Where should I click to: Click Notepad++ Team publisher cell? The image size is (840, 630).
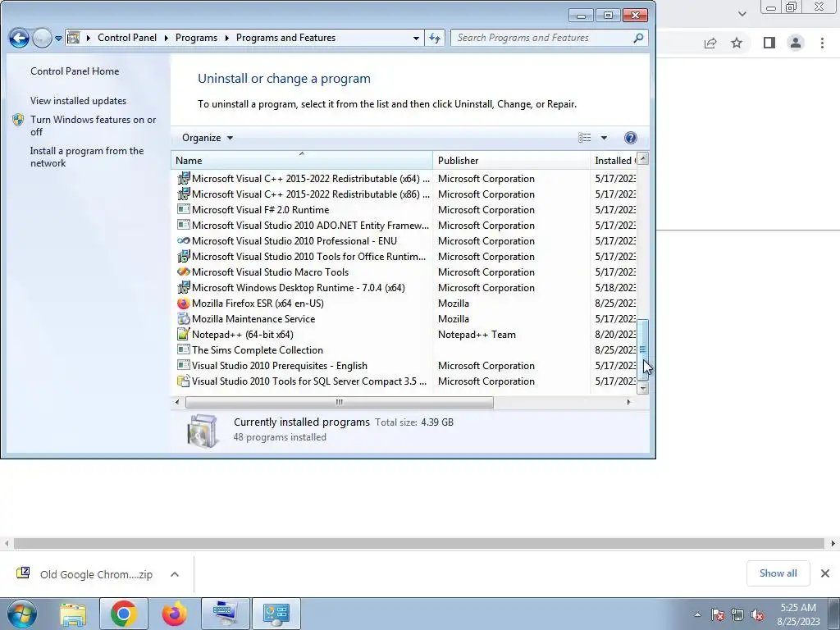pyautogui.click(x=477, y=335)
